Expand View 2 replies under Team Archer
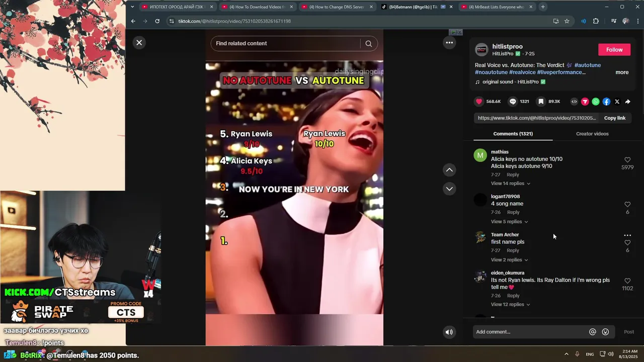 click(x=510, y=260)
